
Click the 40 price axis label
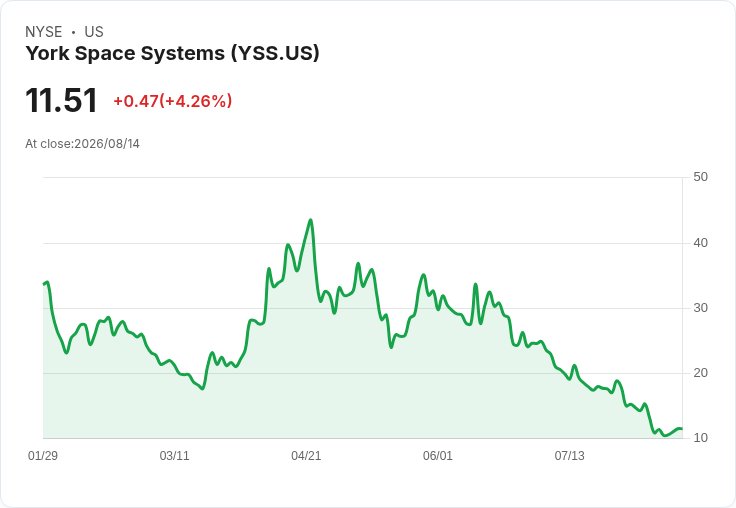pyautogui.click(x=700, y=243)
